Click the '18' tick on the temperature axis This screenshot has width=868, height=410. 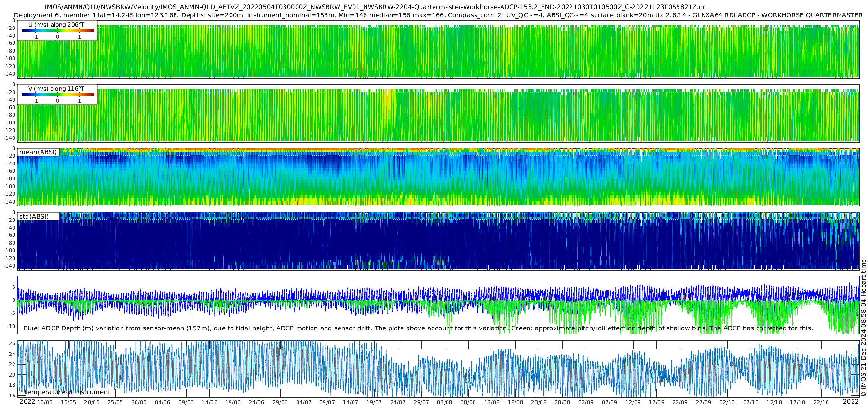click(13, 385)
